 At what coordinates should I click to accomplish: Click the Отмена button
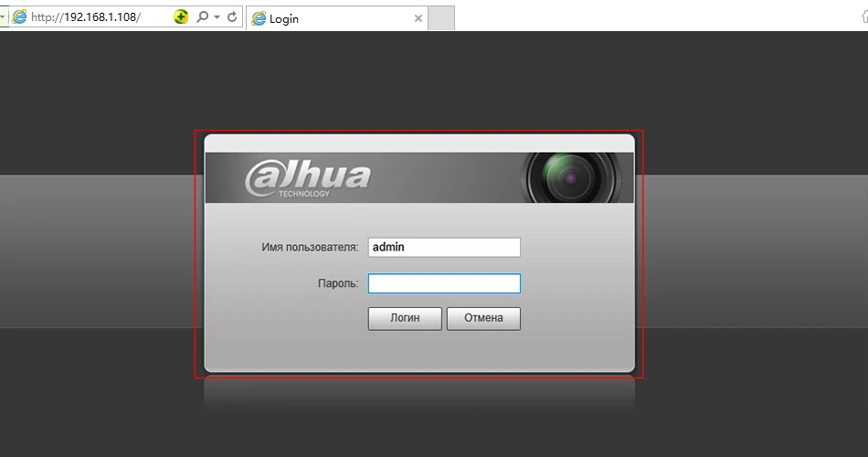click(x=483, y=318)
